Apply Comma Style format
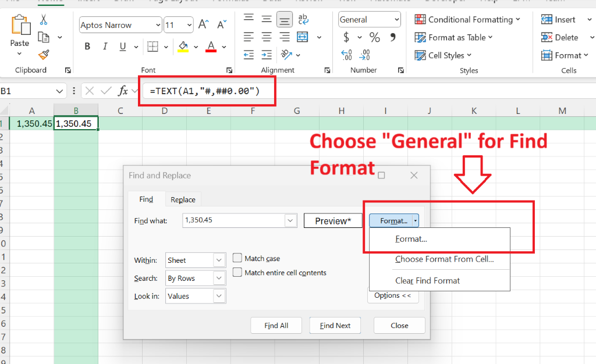This screenshot has height=364, width=596. 393,37
